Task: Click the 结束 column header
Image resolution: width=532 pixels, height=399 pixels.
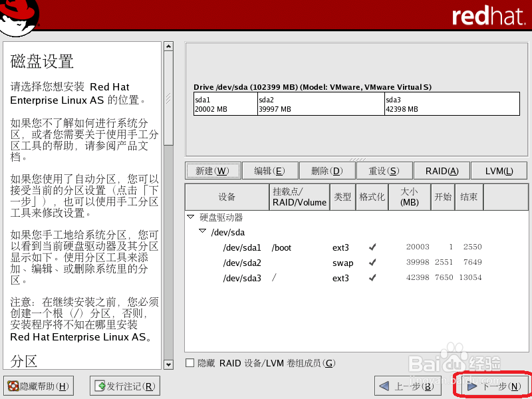Action: click(469, 197)
